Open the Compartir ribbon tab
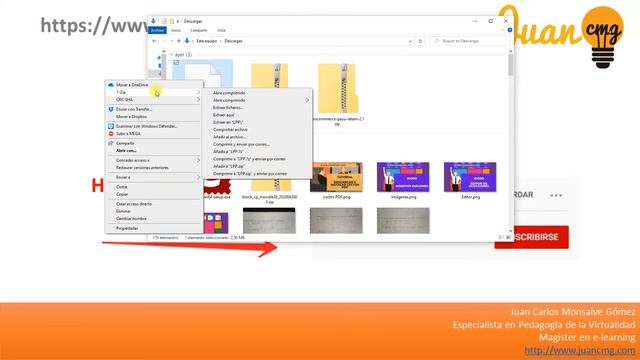 tap(199, 30)
